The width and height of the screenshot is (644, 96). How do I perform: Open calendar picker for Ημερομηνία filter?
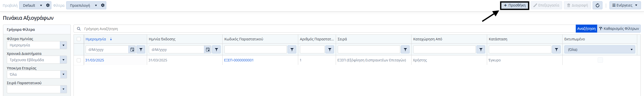(132, 50)
